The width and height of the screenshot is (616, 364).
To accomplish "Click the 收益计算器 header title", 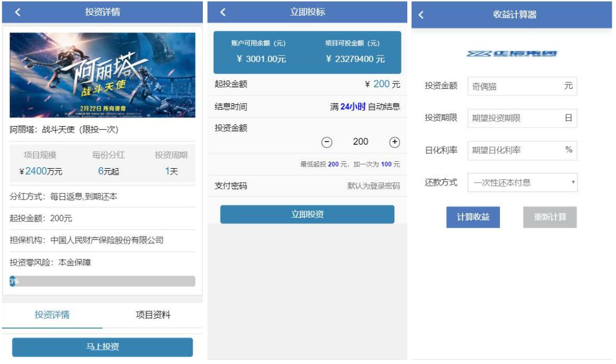I will click(x=515, y=14).
